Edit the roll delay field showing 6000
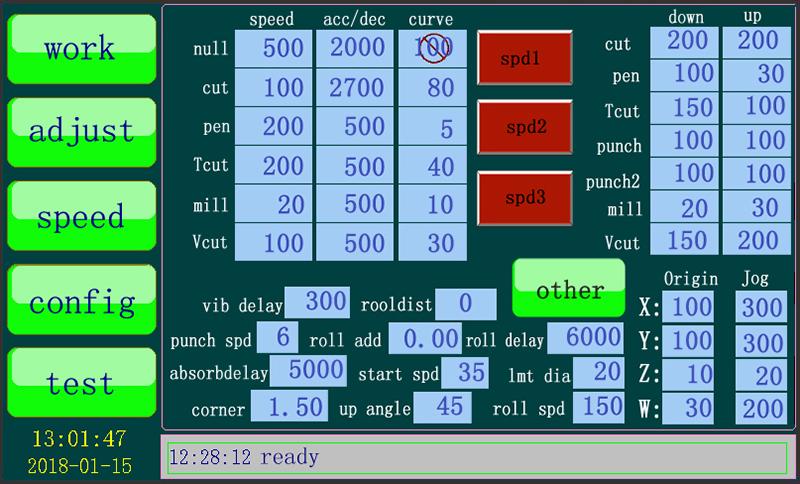This screenshot has height=484, width=800. pos(585,338)
